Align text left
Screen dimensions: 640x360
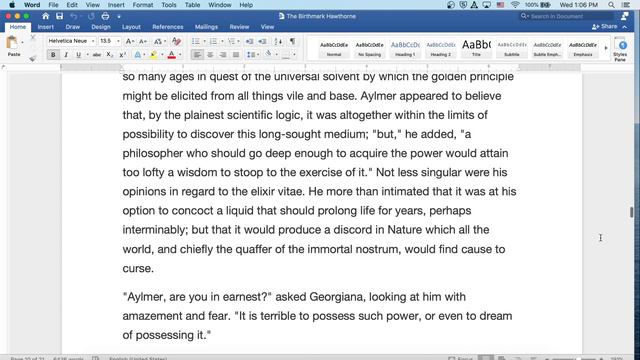(197, 55)
